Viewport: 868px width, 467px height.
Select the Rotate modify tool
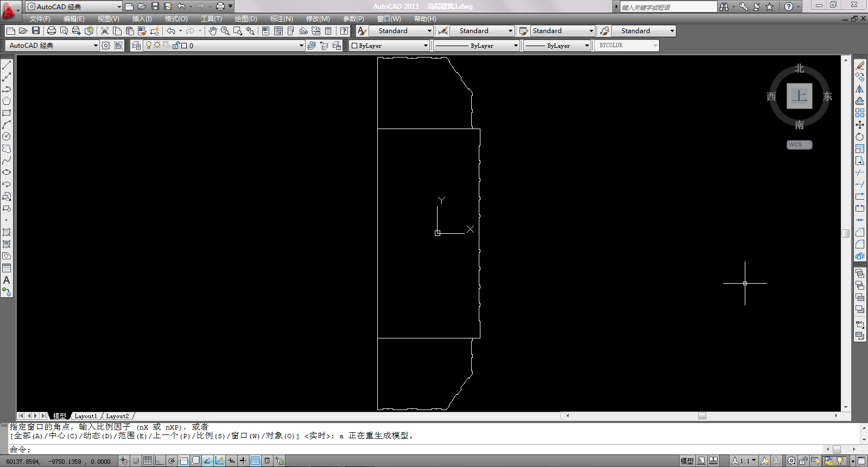pos(860,137)
